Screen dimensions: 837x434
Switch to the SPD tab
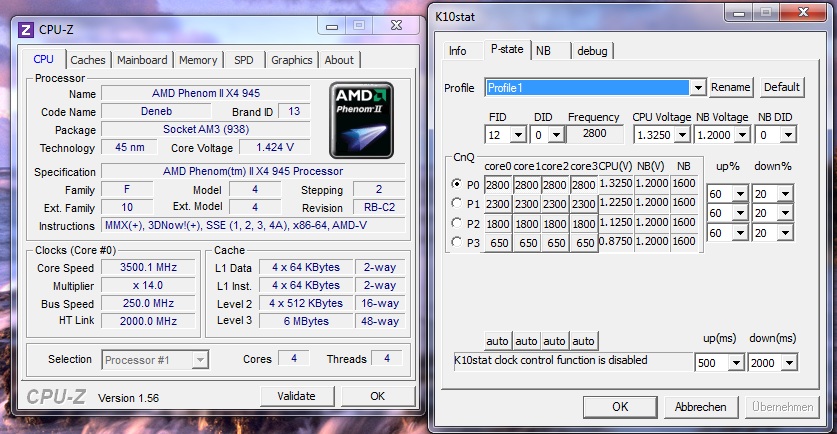[243, 60]
